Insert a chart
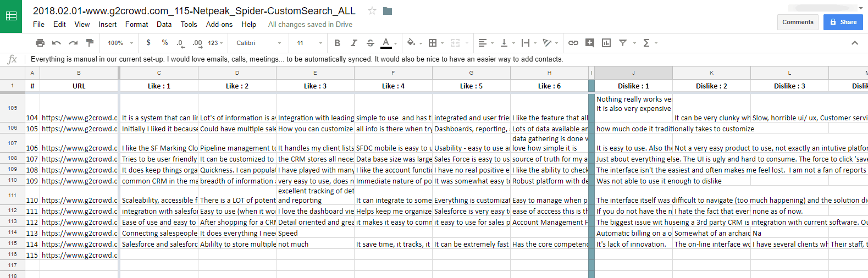868x278 pixels. pyautogui.click(x=606, y=43)
